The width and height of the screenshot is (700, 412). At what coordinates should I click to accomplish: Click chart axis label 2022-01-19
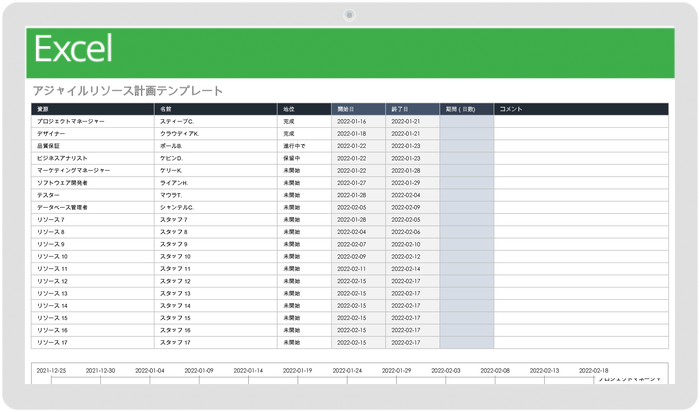click(x=297, y=370)
